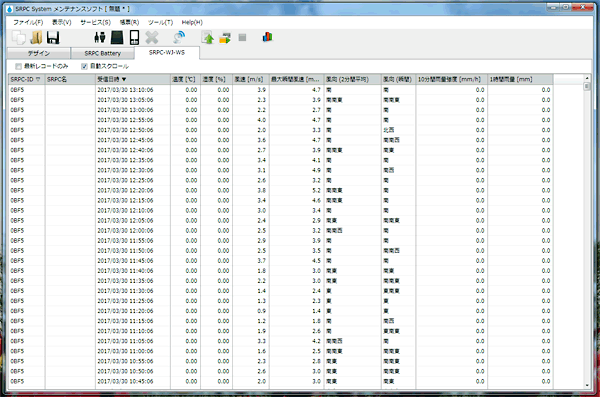The height and width of the screenshot is (397, 600).
Task: Select timestamp 2017/03/30 12:55:06
Action: [125, 120]
